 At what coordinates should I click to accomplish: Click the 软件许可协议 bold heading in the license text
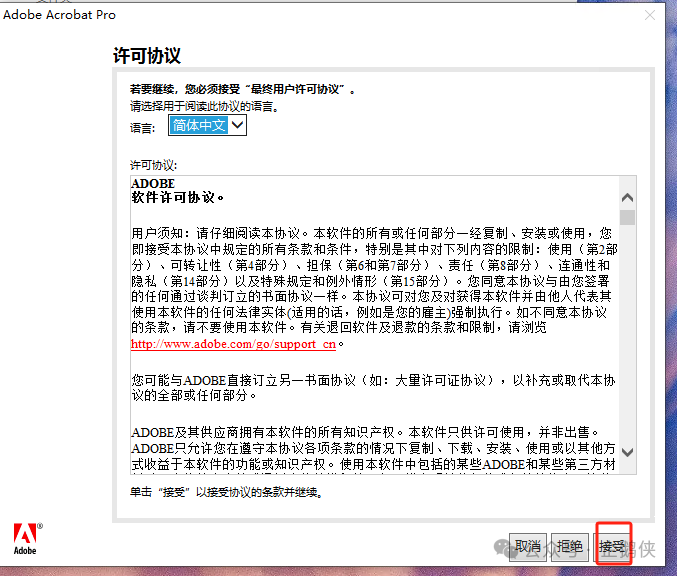coord(177,198)
